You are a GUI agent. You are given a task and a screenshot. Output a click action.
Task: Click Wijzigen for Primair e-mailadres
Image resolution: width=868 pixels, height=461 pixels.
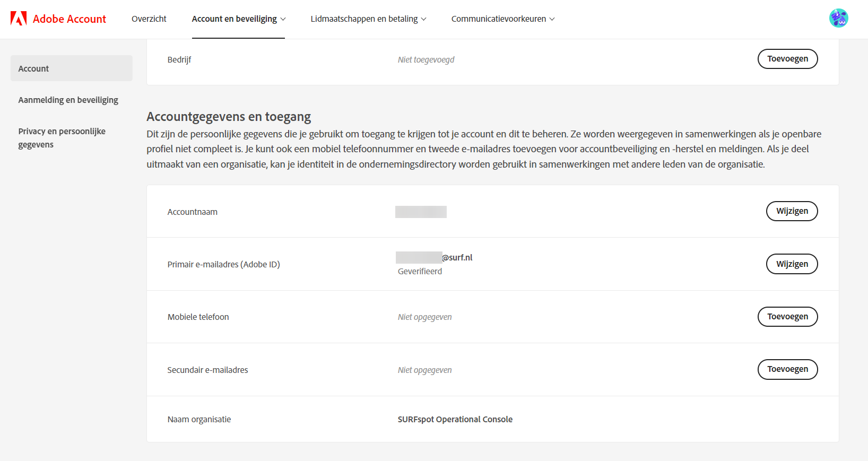[792, 264]
